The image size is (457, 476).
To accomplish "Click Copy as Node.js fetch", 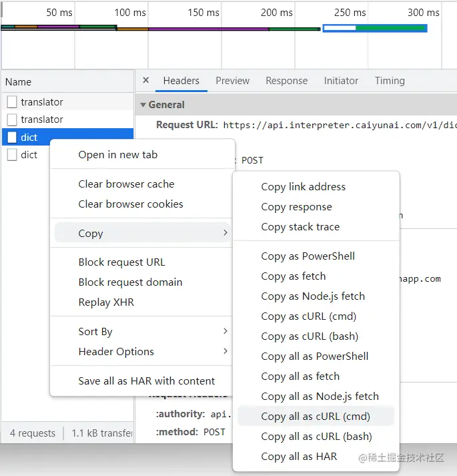I will coord(313,296).
